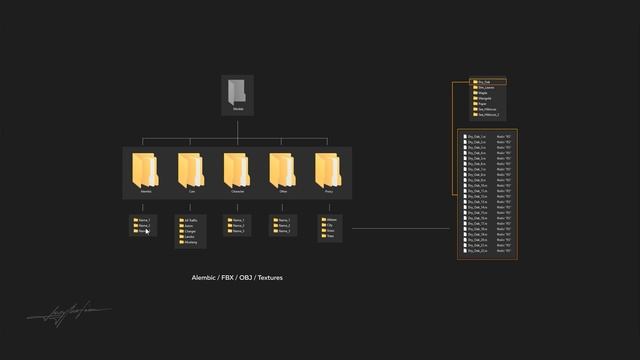Select the Poplar folder

click(x=480, y=104)
